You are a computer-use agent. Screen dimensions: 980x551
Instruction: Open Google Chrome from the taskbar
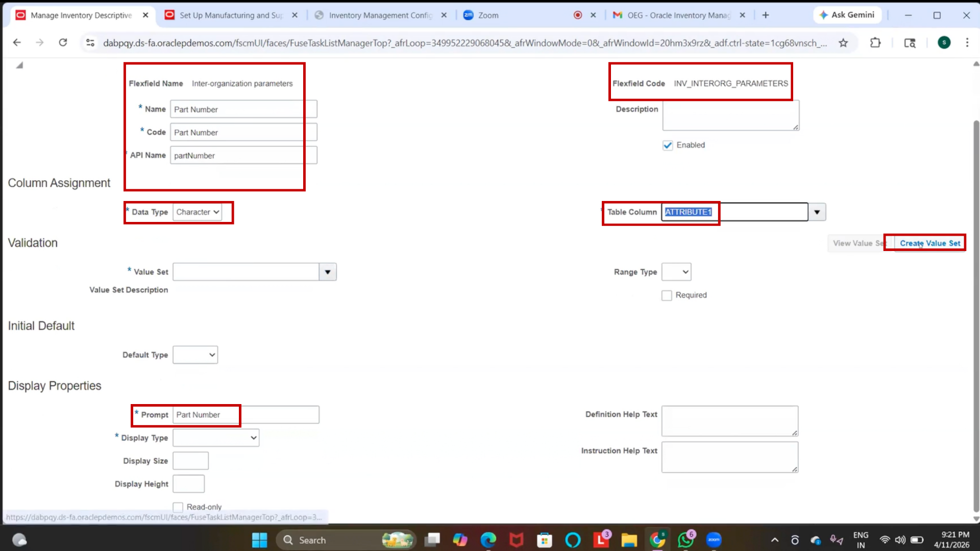657,540
